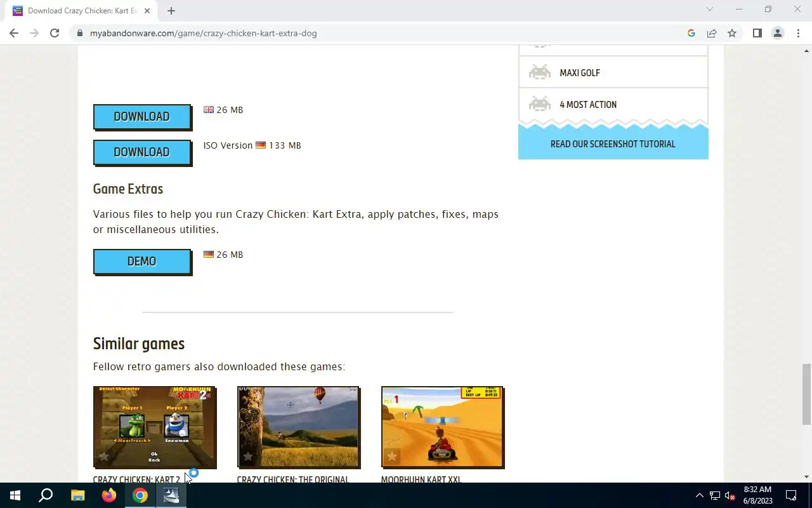Viewport: 812px width, 508px height.
Task: Click the scrollbar up arrow
Action: (806, 50)
